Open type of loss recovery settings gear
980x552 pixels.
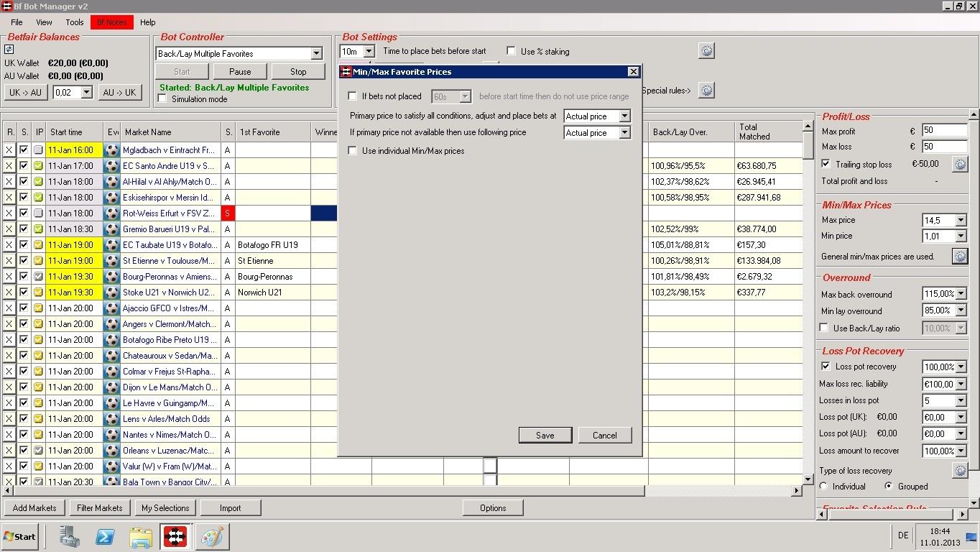tap(960, 470)
